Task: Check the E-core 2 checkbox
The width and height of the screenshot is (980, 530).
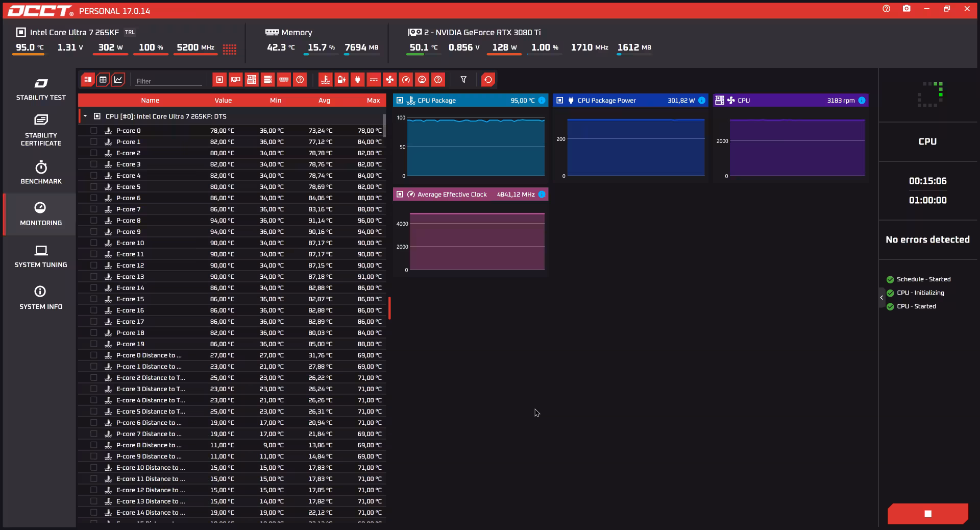Action: [94, 153]
